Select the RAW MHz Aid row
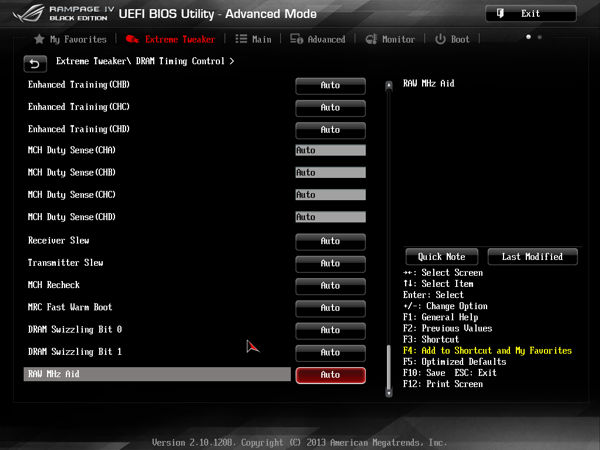Image resolution: width=600 pixels, height=450 pixels. pos(157,374)
